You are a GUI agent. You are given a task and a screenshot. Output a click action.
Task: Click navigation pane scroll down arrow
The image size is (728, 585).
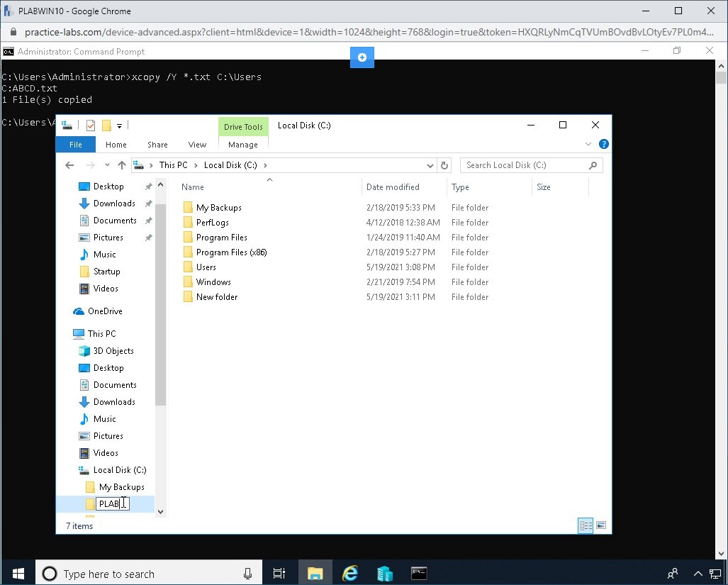(161, 512)
